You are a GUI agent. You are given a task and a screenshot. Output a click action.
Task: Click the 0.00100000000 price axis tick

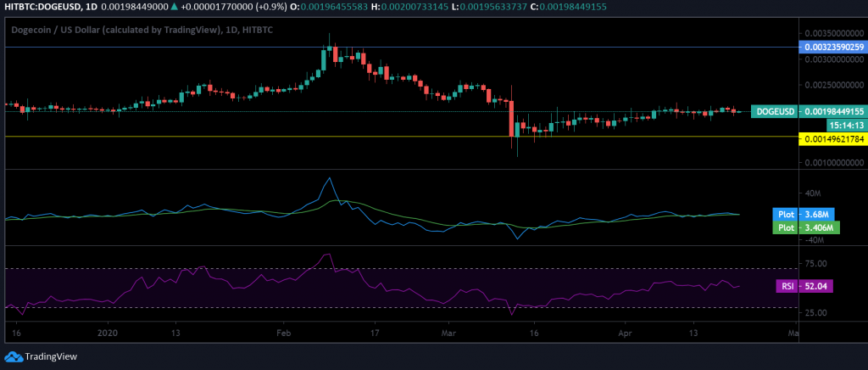[x=834, y=163]
